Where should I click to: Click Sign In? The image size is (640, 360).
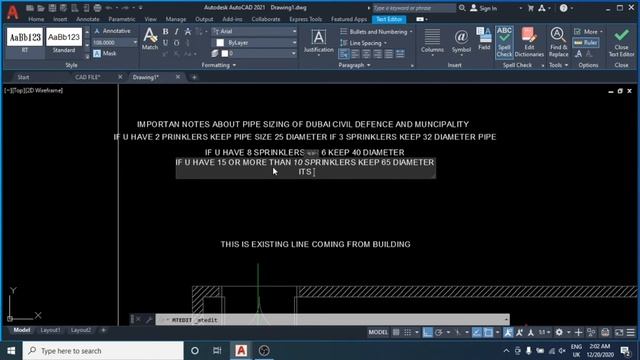point(483,8)
